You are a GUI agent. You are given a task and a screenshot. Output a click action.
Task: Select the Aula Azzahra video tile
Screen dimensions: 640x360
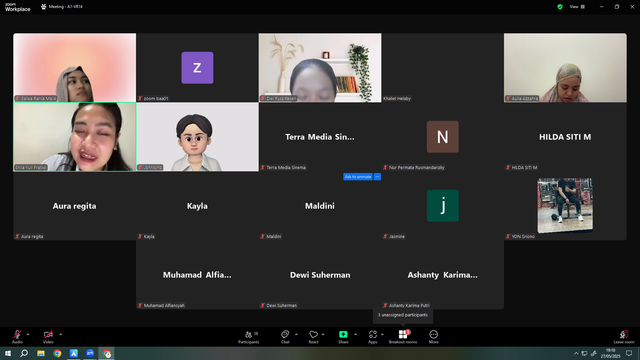565,67
